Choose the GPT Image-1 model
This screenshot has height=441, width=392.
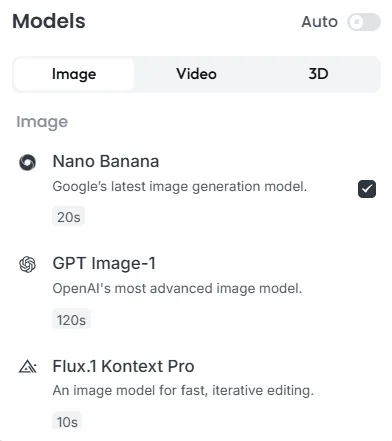104,263
